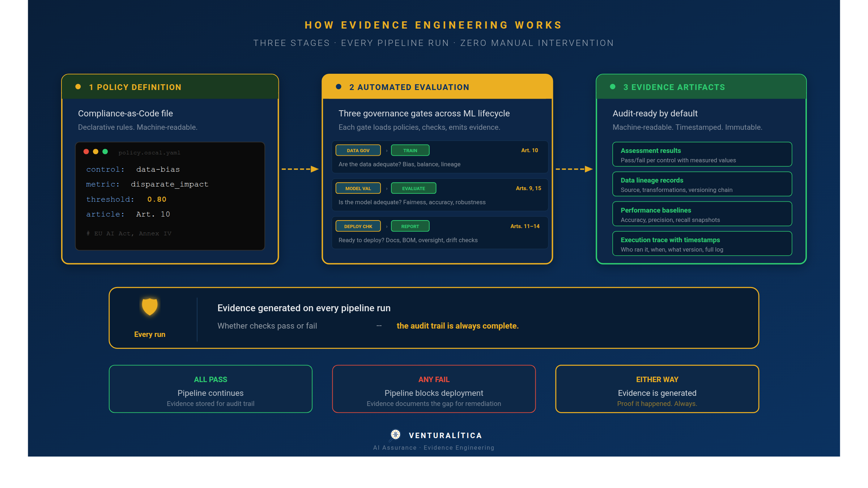Click the green traffic-light dot in the terminal
This screenshot has height=488, width=868.
105,152
